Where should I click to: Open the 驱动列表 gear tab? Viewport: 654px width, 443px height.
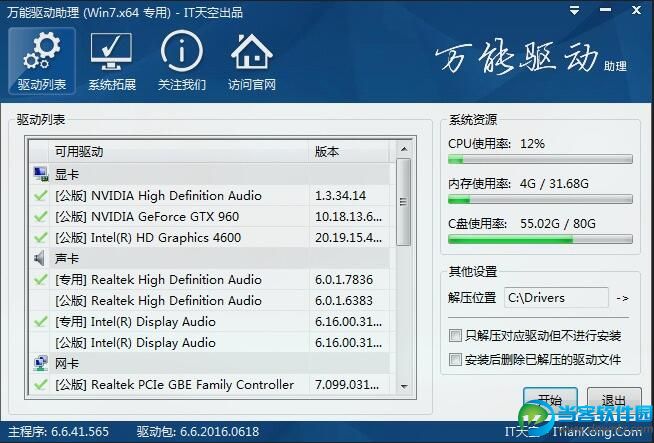(42, 61)
